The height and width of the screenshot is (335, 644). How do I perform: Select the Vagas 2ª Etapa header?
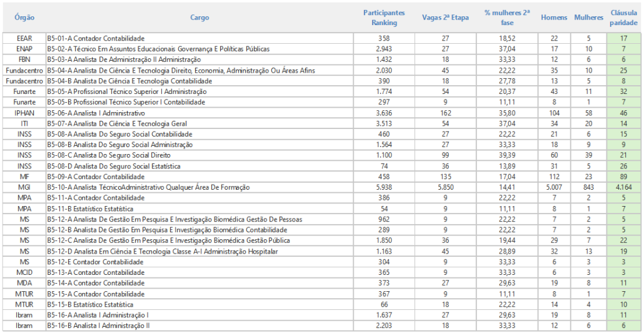tap(445, 18)
